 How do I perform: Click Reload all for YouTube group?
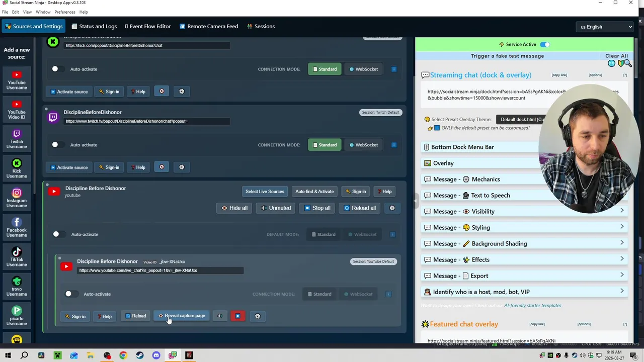pyautogui.click(x=360, y=208)
